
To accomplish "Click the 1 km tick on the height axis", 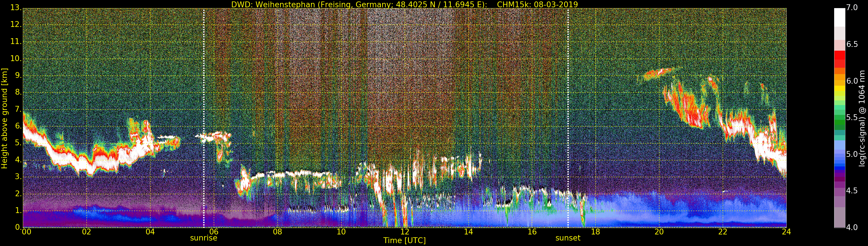I will [x=18, y=211].
